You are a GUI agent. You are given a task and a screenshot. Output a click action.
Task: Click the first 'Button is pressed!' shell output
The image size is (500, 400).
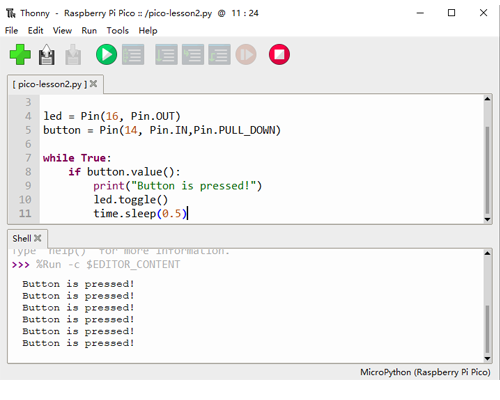pyautogui.click(x=78, y=284)
